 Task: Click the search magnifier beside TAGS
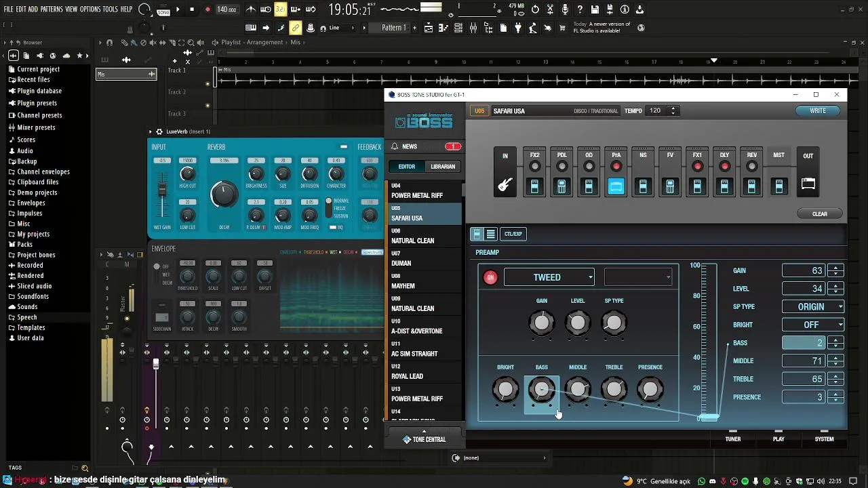(x=85, y=468)
